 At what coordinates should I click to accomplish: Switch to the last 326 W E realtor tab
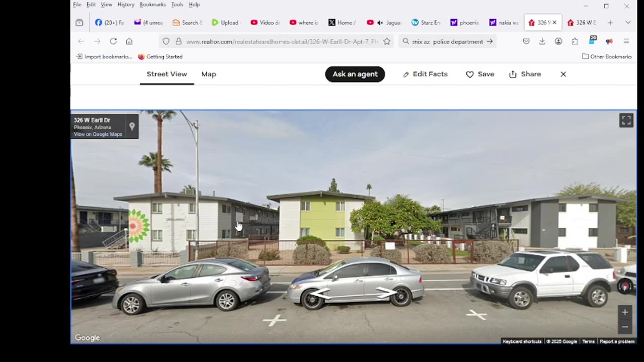(582, 23)
